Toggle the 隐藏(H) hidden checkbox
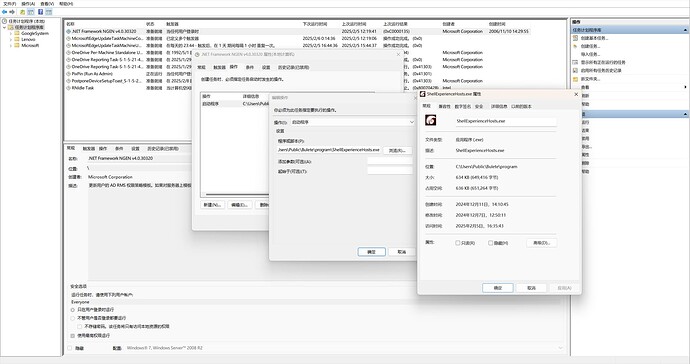This screenshot has height=364, width=690. (490, 243)
